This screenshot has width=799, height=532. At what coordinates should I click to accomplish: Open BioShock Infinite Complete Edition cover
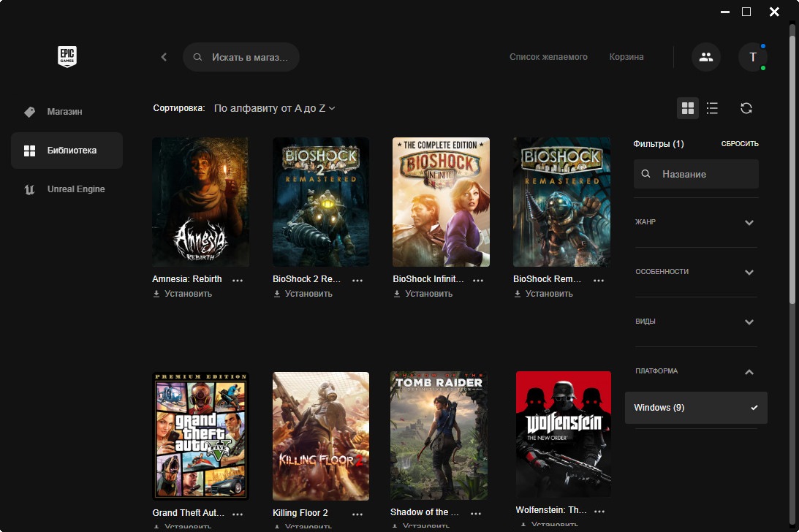(441, 202)
